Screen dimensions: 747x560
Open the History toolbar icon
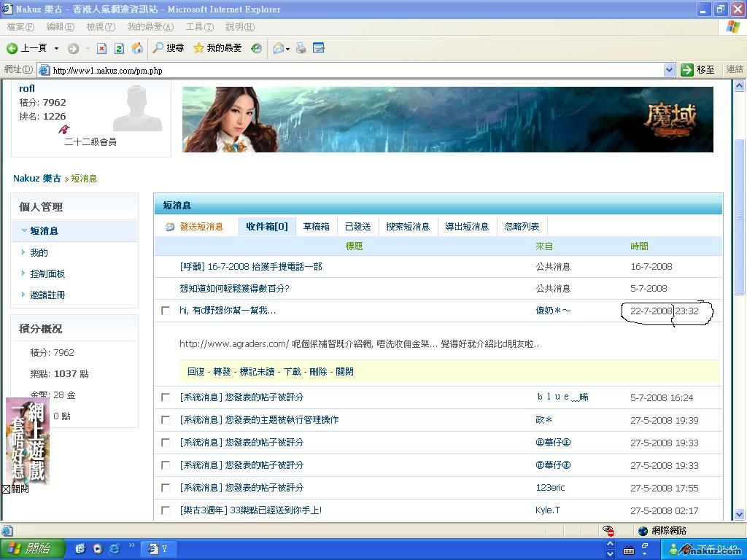[256, 48]
